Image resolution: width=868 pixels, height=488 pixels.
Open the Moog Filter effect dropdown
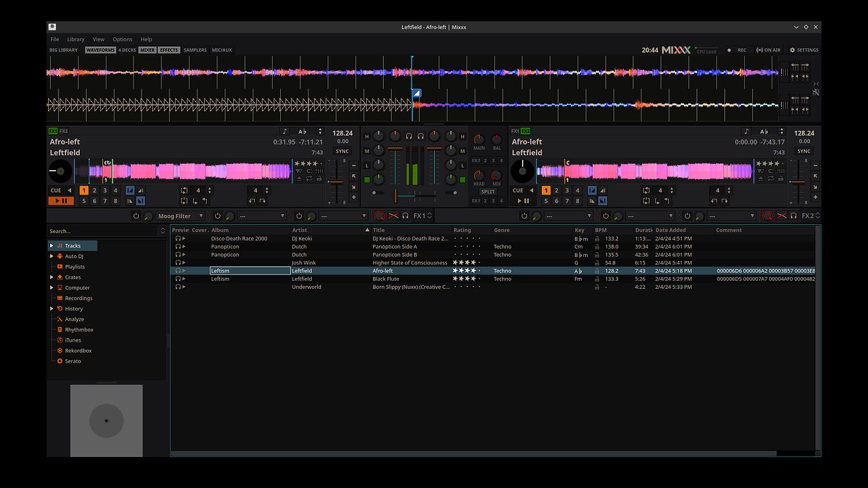(x=180, y=216)
